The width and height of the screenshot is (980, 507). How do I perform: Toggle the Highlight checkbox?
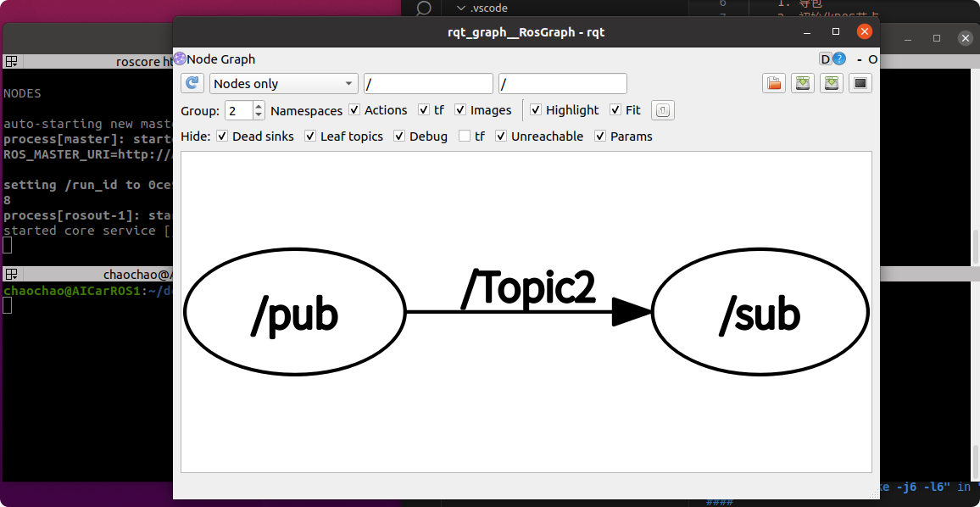[536, 110]
